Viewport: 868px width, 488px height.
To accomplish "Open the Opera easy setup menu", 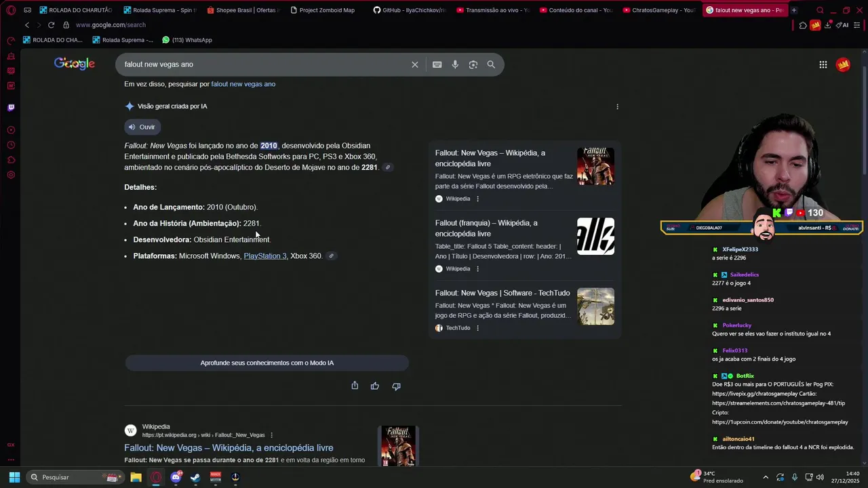I will click(x=857, y=25).
